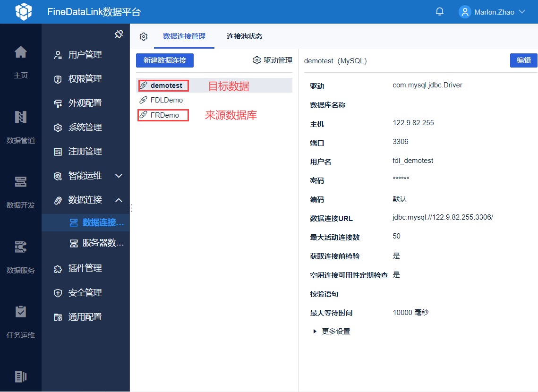This screenshot has height=392, width=538.
Task: Click the 系统管理 gear icon
Action: [x=58, y=128]
